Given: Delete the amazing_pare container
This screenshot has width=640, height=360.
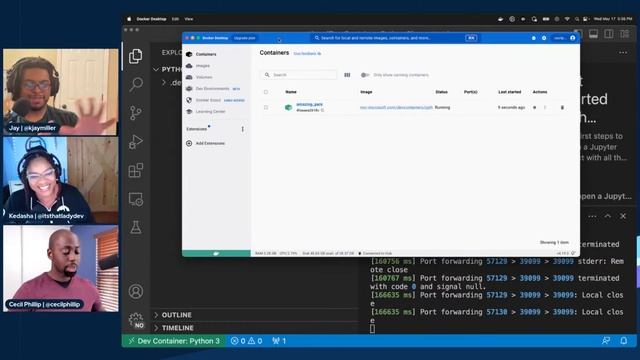Looking at the screenshot, I should [562, 108].
